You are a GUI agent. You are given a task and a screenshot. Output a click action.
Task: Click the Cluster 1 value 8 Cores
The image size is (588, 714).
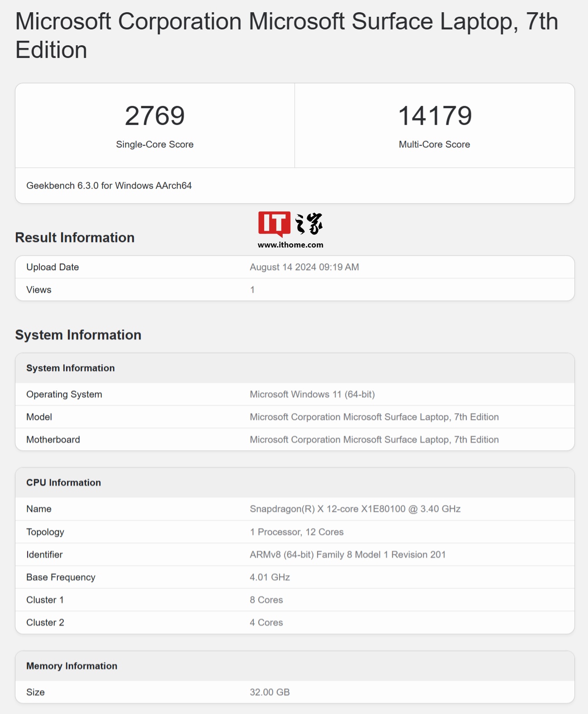pos(266,600)
